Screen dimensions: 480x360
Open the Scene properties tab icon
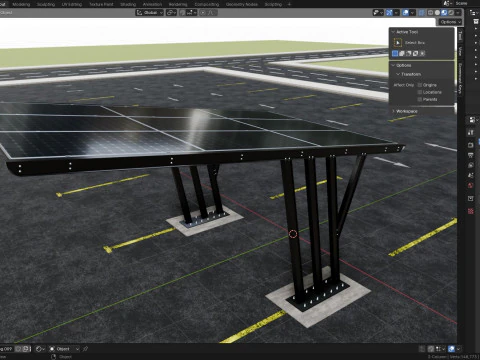click(x=471, y=175)
